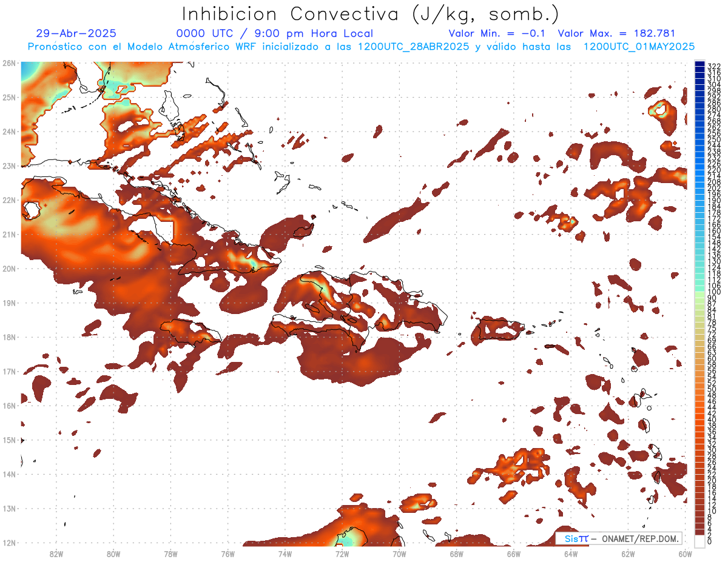Click the '22N' latitude label
The image size is (728, 562).
pyautogui.click(x=9, y=200)
